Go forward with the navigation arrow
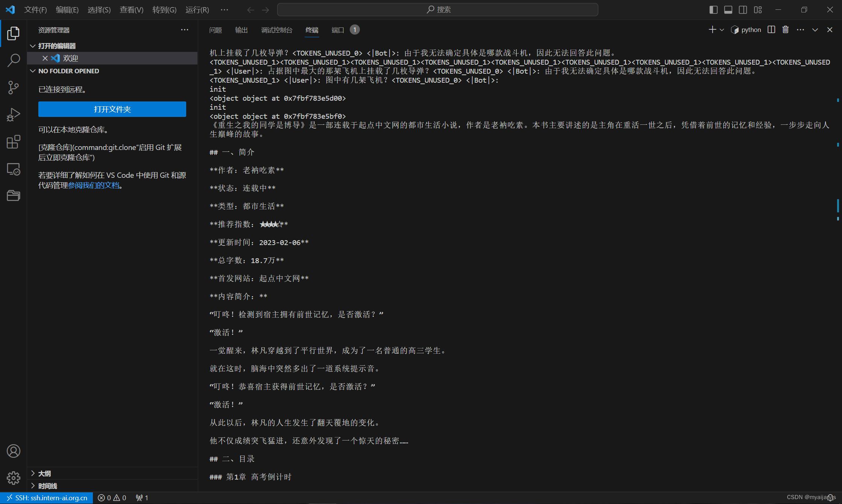842x504 pixels. point(265,10)
